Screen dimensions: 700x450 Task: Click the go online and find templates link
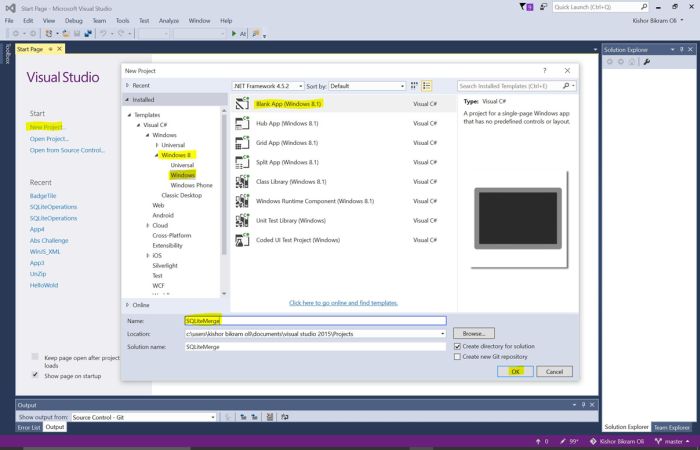343,303
